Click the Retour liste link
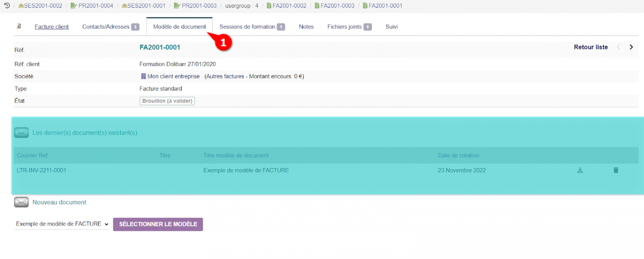Image resolution: width=644 pixels, height=259 pixels. point(590,47)
